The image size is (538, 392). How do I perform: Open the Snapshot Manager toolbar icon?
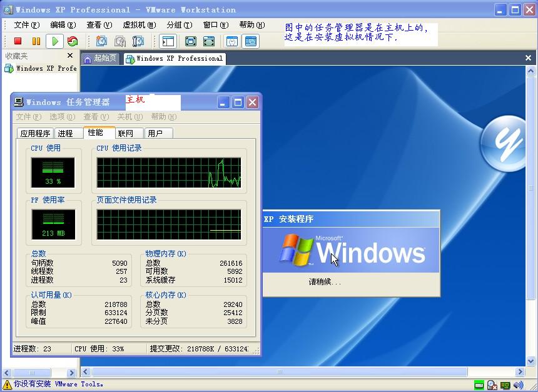coord(138,41)
